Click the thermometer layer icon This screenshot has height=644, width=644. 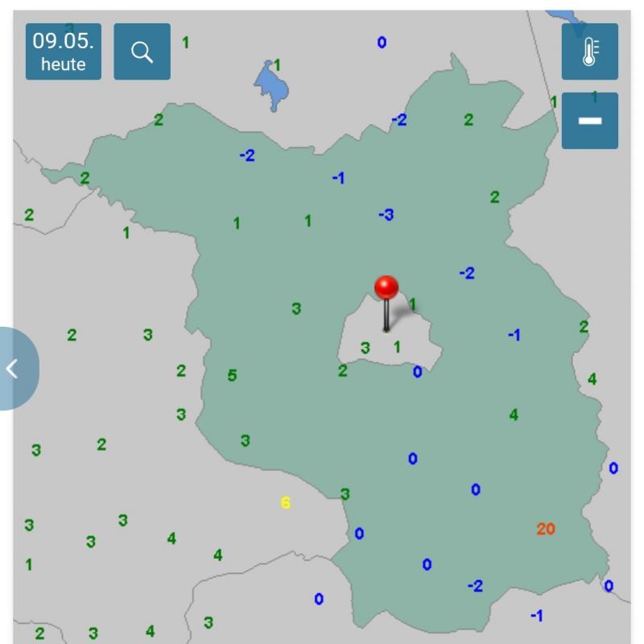click(589, 52)
